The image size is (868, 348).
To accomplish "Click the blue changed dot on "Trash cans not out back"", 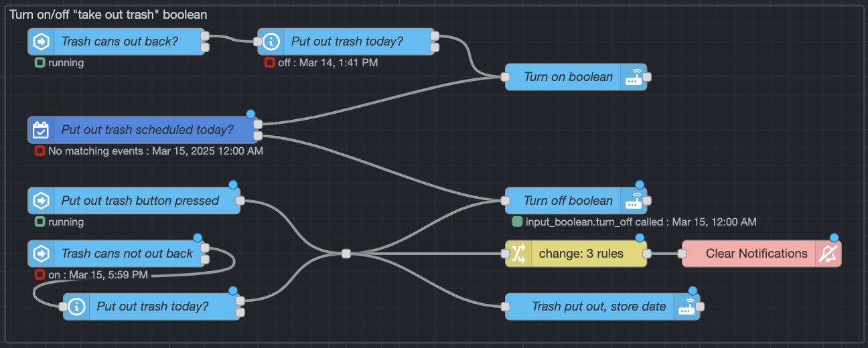I will [x=197, y=238].
